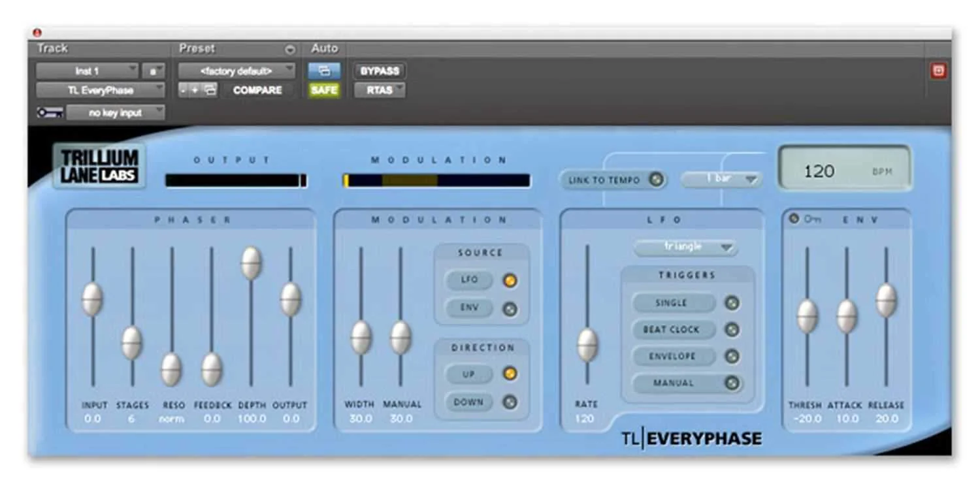The height and width of the screenshot is (484, 980).
Task: Click the FEEDBCK slider handle
Action: pos(212,370)
